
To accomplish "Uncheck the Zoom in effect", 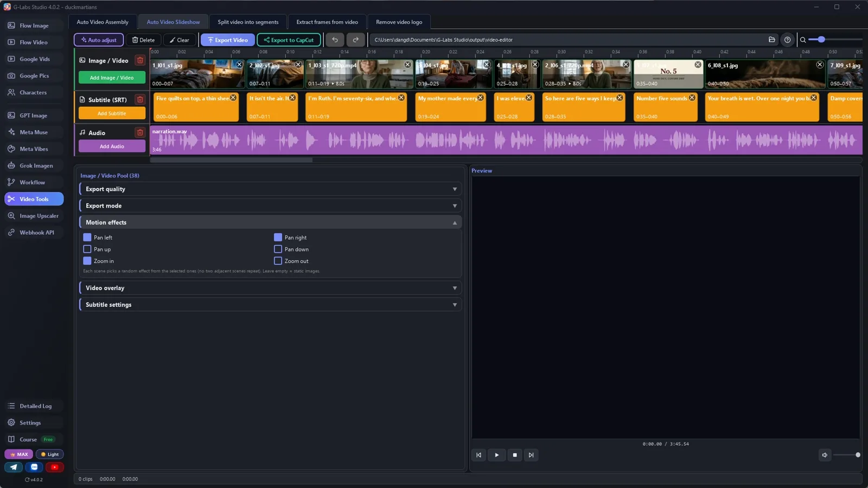I will [87, 261].
